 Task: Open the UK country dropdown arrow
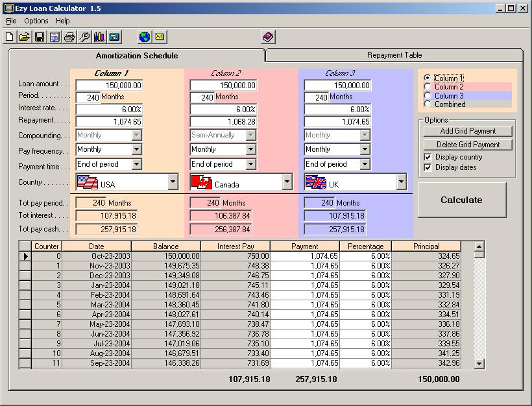point(401,182)
